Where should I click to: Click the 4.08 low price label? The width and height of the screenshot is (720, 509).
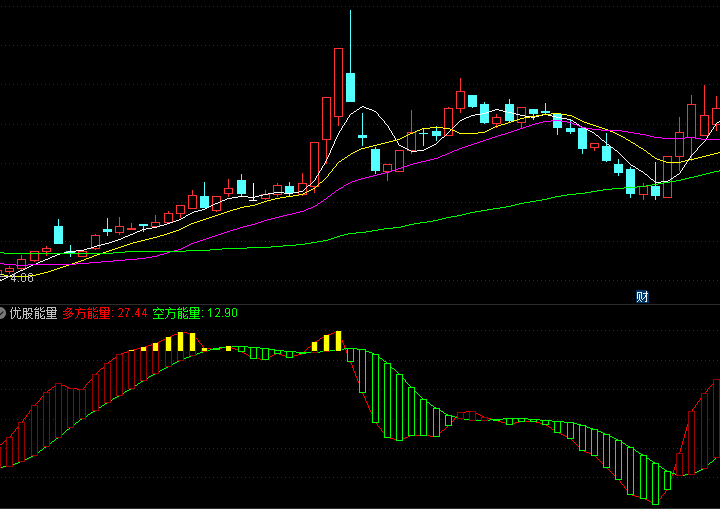coord(21,277)
